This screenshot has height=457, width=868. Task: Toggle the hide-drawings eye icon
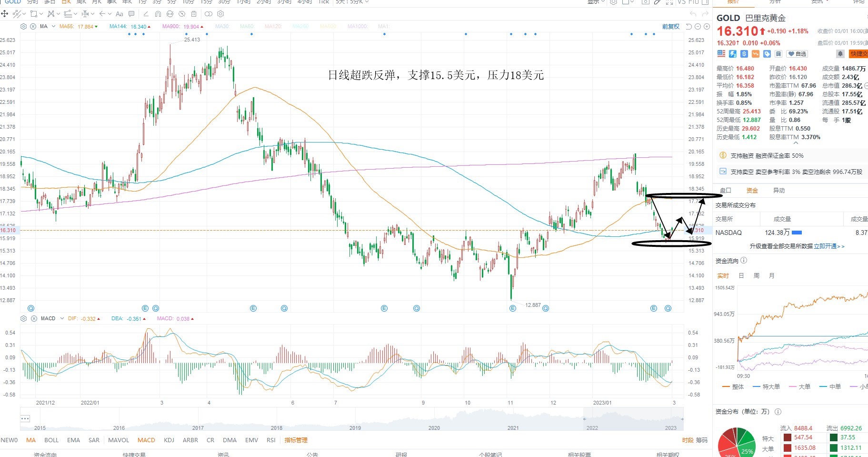coord(182,14)
